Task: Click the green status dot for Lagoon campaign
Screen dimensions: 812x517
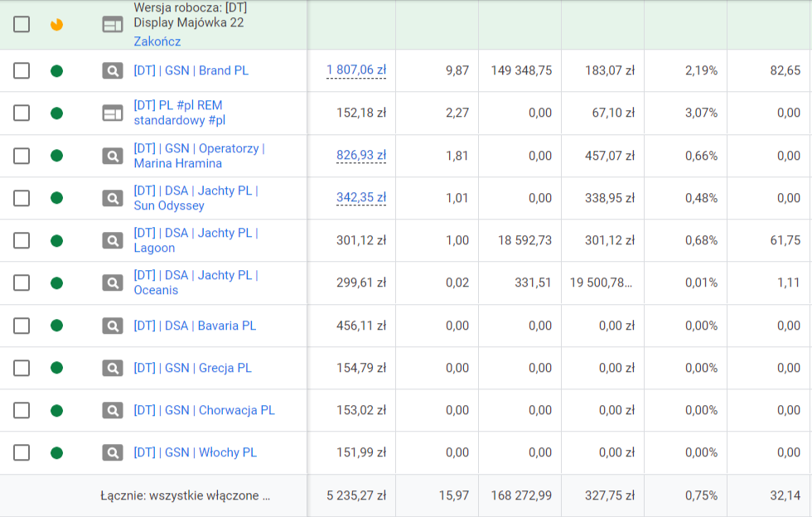Action: pyautogui.click(x=56, y=240)
